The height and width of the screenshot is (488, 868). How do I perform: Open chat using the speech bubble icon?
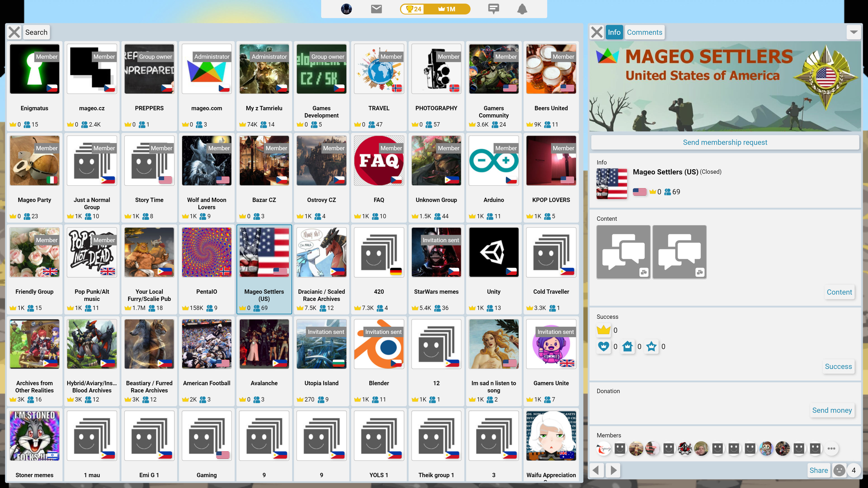coord(494,9)
